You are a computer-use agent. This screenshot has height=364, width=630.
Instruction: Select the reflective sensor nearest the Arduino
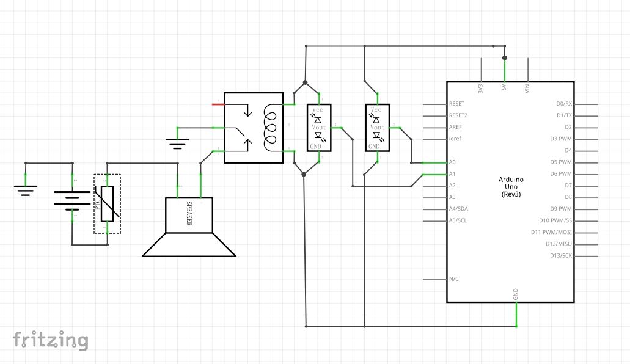click(x=377, y=128)
